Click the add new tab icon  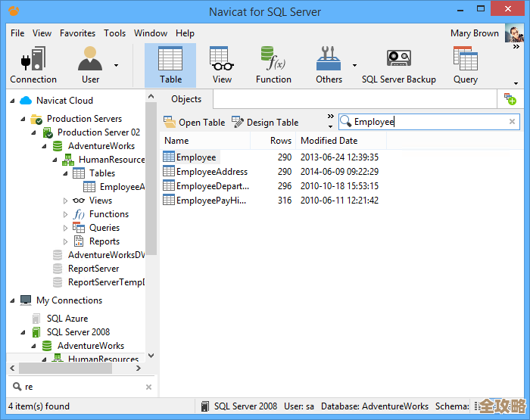pyautogui.click(x=510, y=99)
